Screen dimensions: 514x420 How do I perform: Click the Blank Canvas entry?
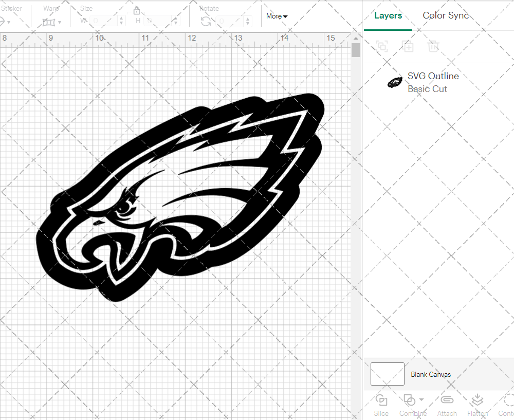coord(431,374)
